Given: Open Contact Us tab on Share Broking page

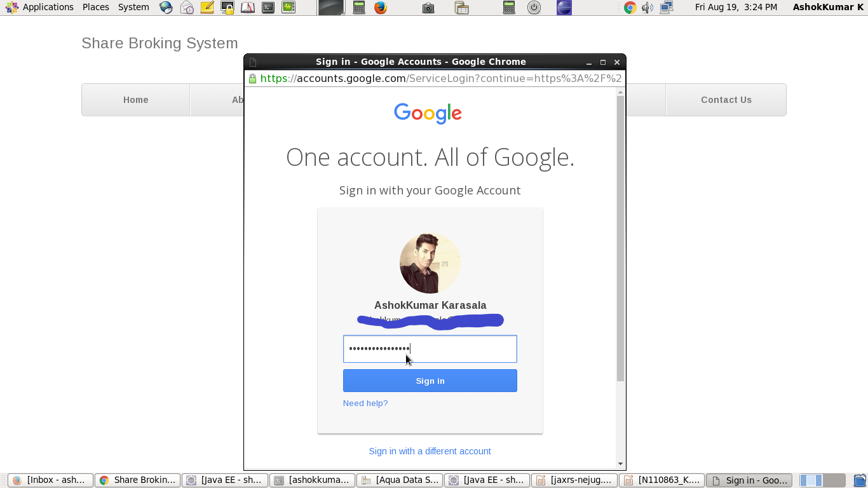Looking at the screenshot, I should point(726,100).
